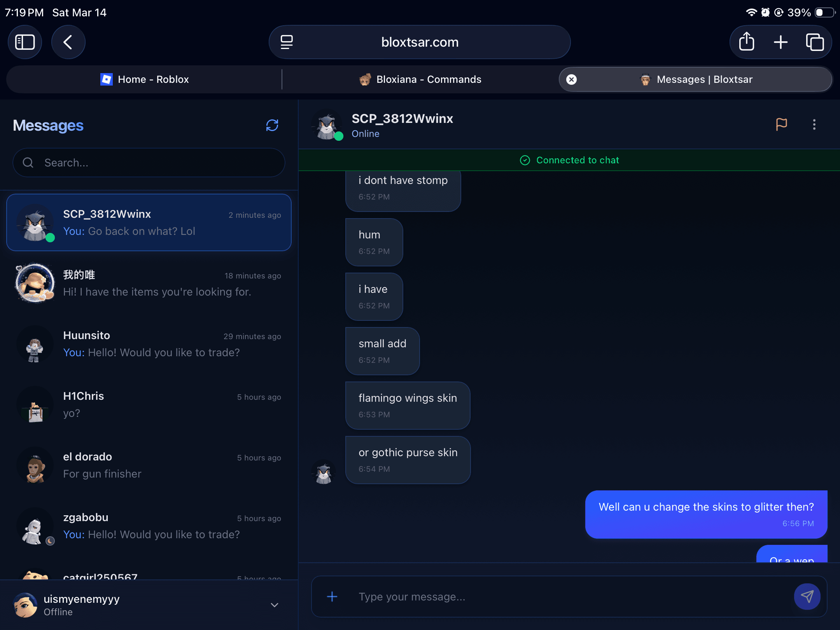Screen dimensions: 840x630
Task: Expand the uismyenemyyy account menu
Action: pyautogui.click(x=275, y=605)
